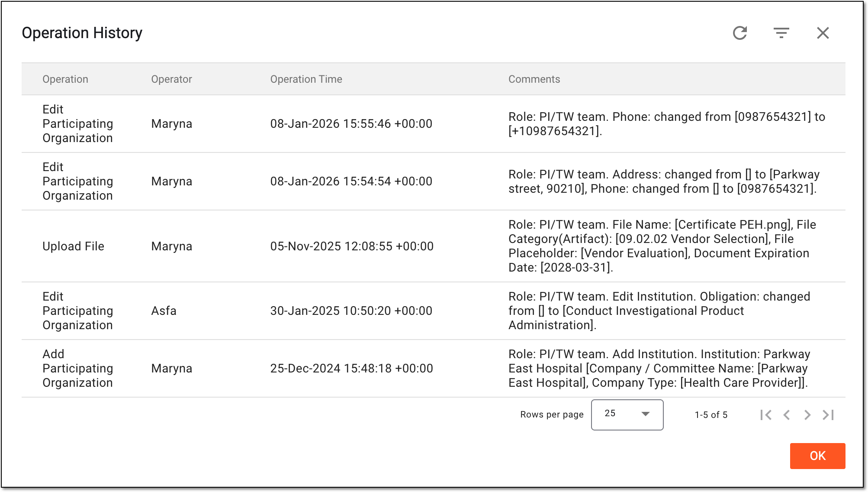The image size is (868, 492).
Task: Click the 1-5 of 5 page indicator
Action: (711, 415)
